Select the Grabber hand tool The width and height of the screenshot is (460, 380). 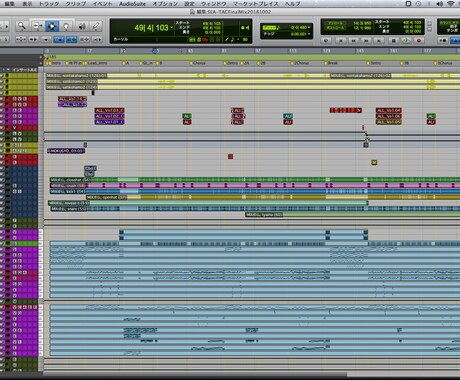tap(66, 26)
